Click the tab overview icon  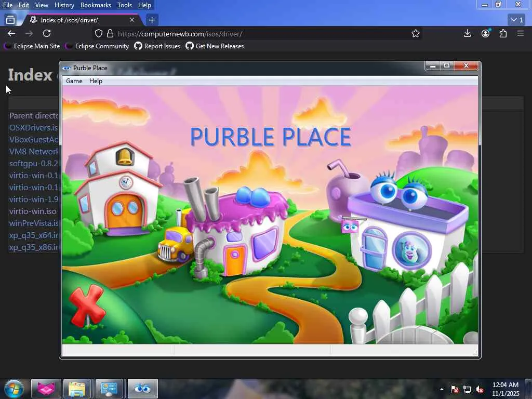[x=10, y=20]
